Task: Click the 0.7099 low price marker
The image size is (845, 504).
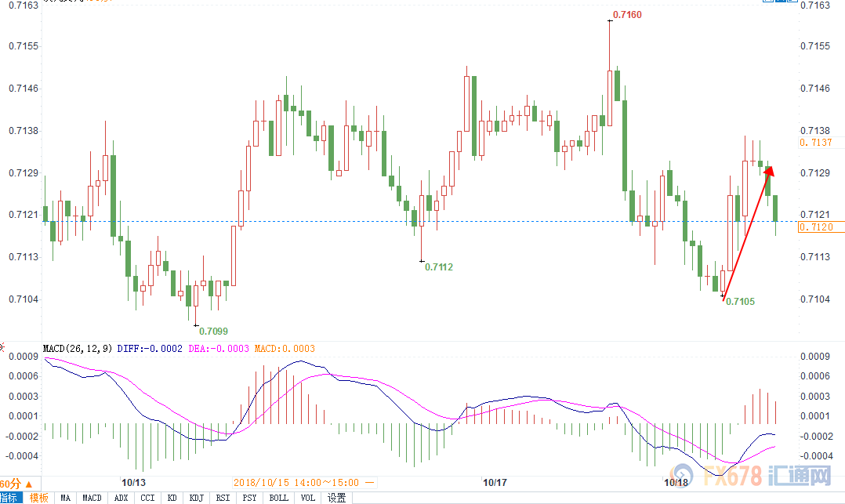Action: pyautogui.click(x=213, y=331)
